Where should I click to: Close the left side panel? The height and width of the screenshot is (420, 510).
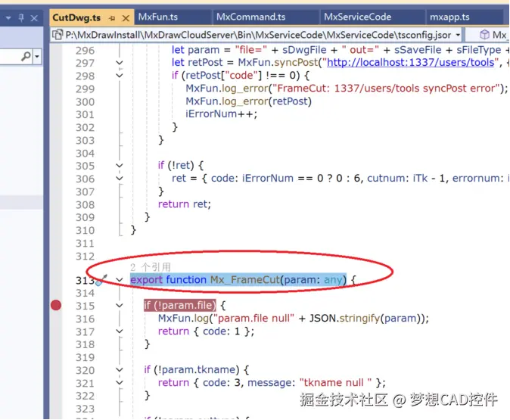(34, 18)
